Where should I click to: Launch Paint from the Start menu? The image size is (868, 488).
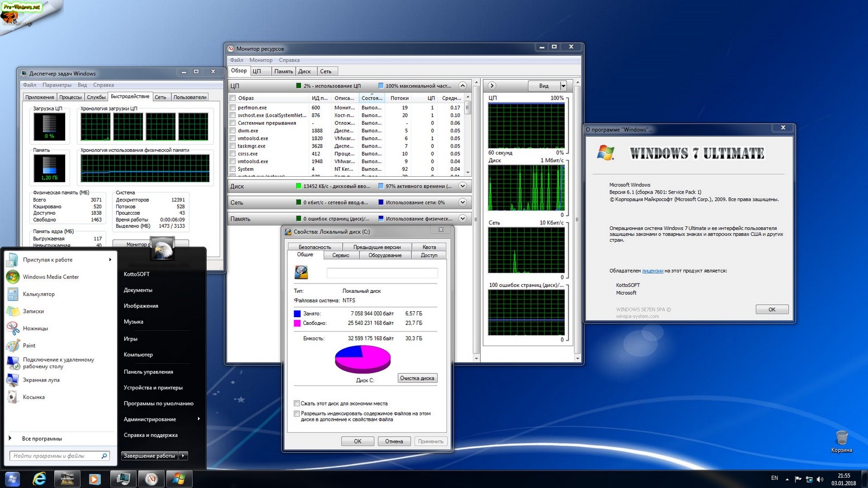(x=29, y=345)
